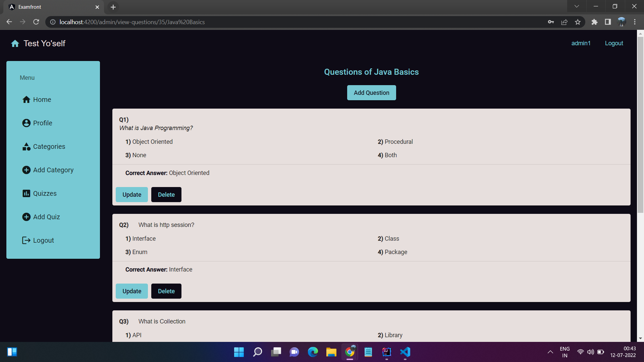This screenshot has height=362, width=644.
Task: Click the page vertical scrollbar thumb
Action: pyautogui.click(x=640, y=125)
